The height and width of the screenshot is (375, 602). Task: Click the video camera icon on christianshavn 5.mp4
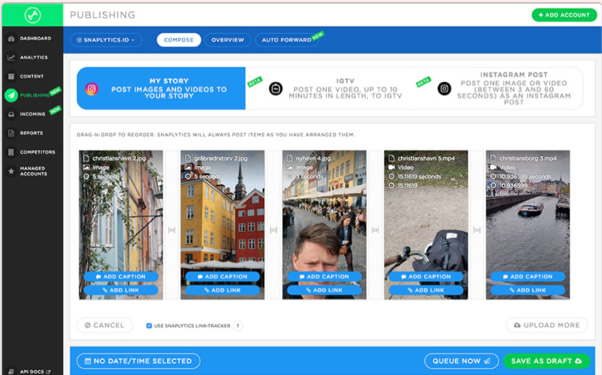pos(392,167)
